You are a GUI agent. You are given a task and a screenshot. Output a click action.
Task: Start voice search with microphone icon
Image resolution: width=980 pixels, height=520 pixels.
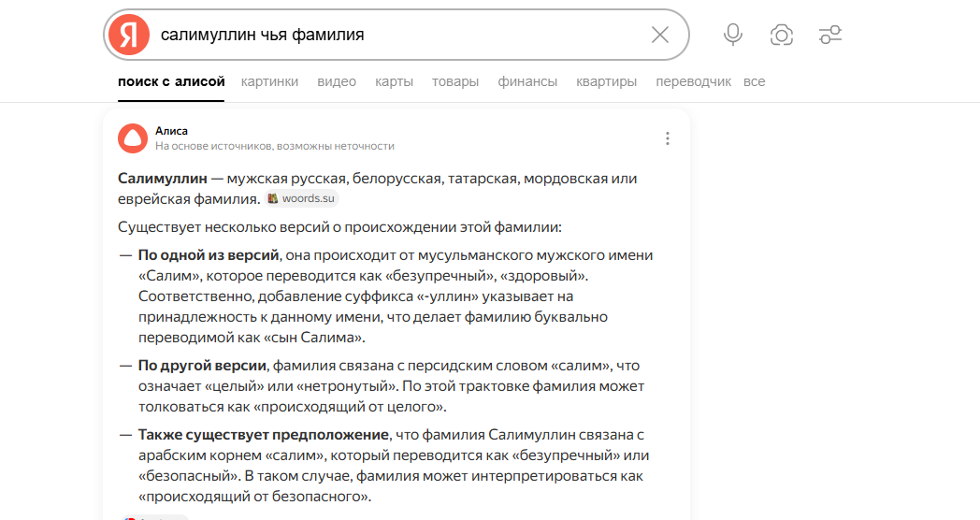tap(733, 35)
